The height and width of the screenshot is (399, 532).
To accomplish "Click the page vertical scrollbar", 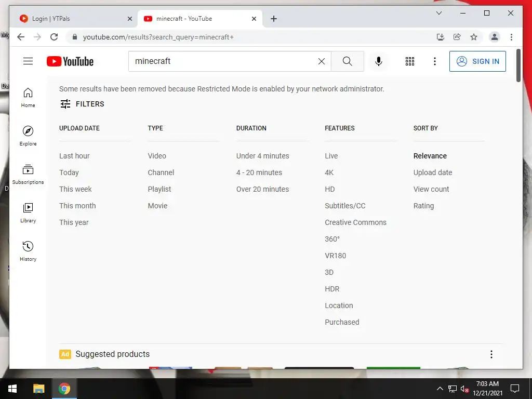I will coord(518,65).
